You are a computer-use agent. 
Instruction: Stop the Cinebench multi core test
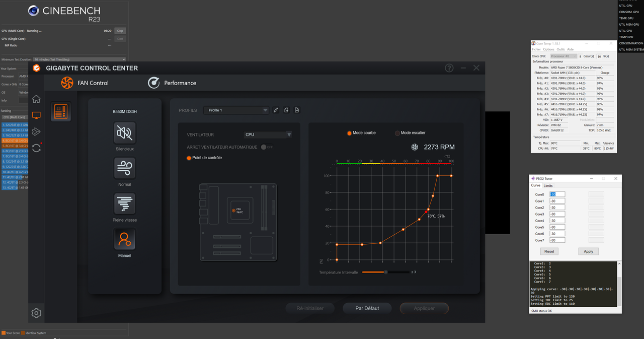click(120, 31)
